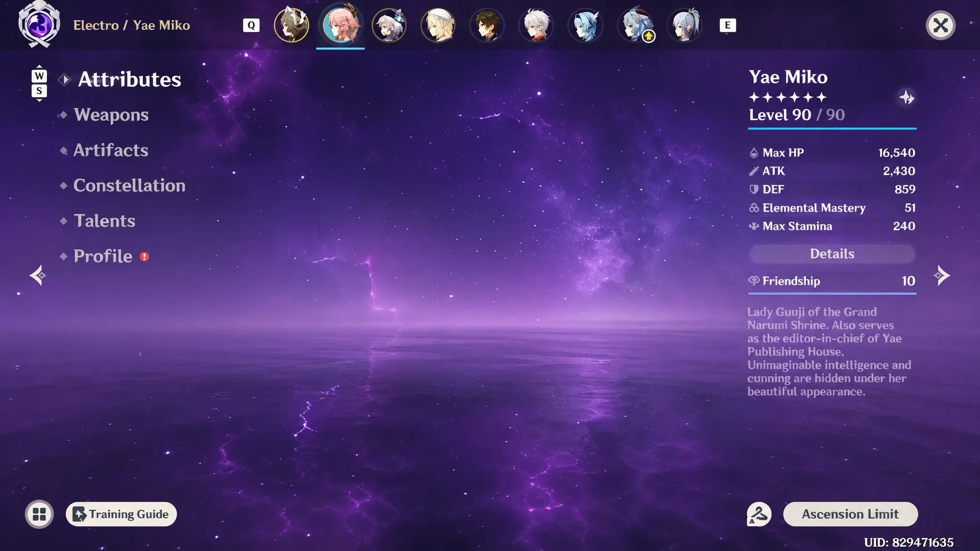Click the Electro / Yae Miko title
Image resolution: width=980 pixels, height=551 pixels.
pos(132,25)
